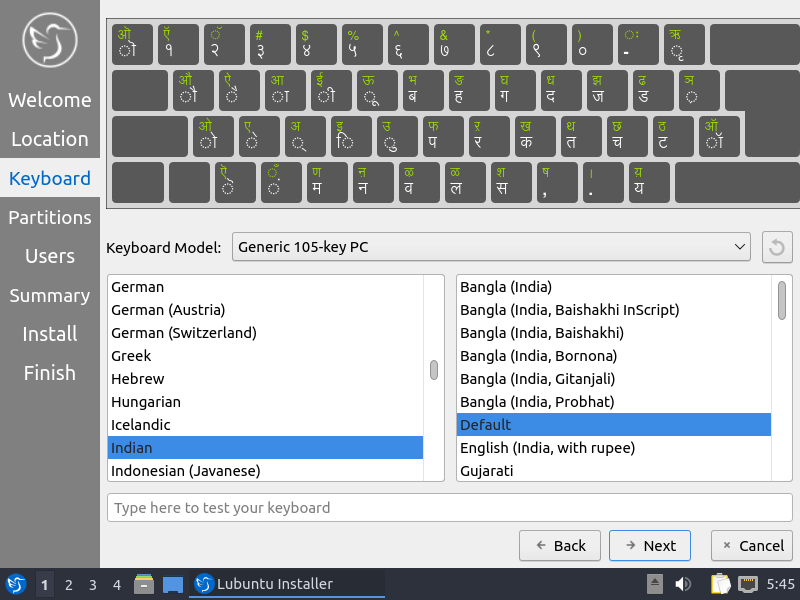Screen dimensions: 800x600
Task: Open the Keyboard Model dropdown
Action: 492,247
